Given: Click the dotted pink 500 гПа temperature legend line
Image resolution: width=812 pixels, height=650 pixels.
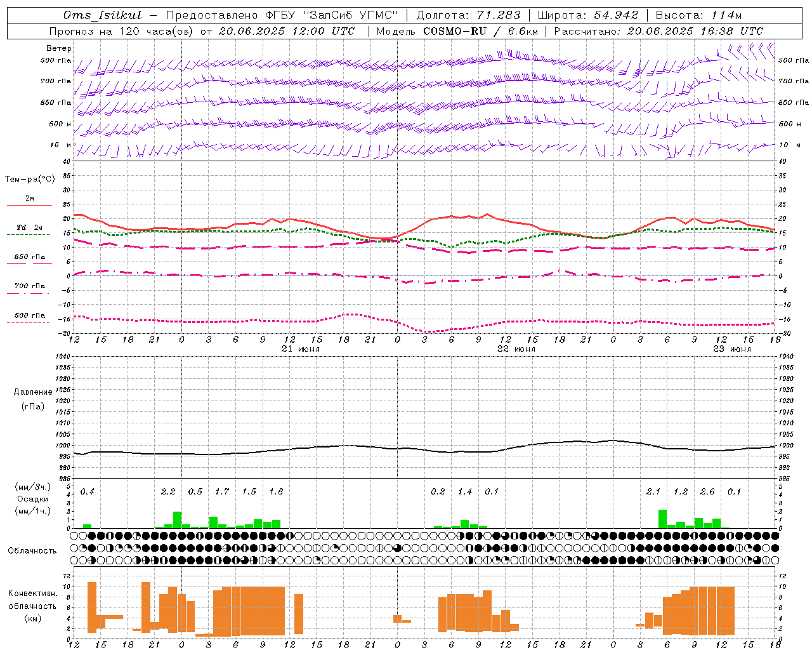Looking at the screenshot, I should pos(28,322).
